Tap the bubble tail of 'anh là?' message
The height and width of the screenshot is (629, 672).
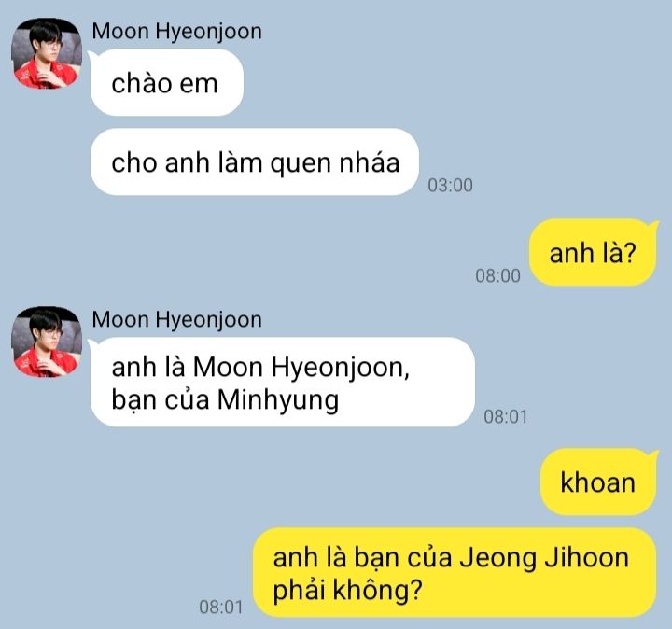(653, 225)
